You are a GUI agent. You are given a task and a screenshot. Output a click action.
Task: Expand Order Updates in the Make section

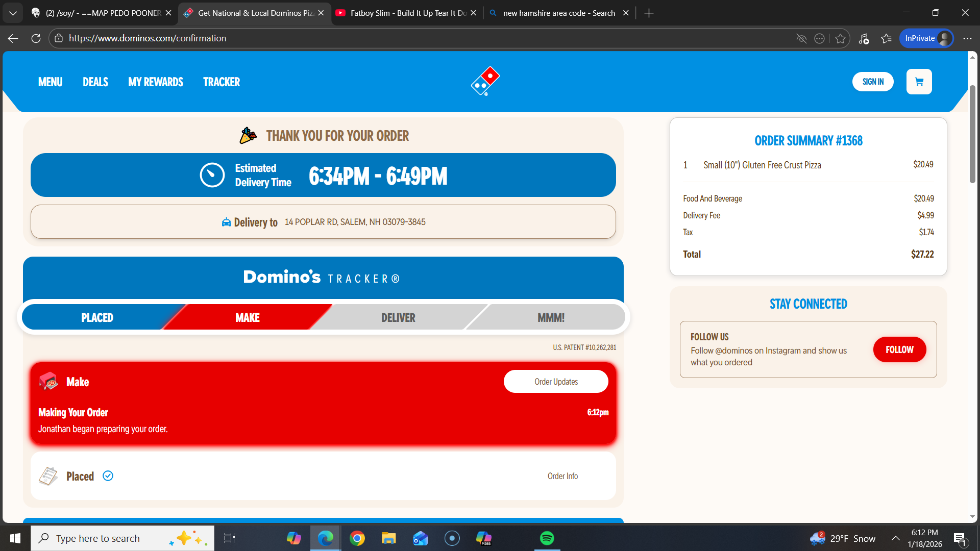click(x=556, y=382)
